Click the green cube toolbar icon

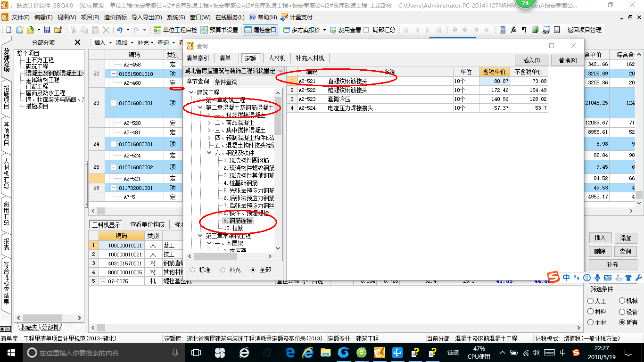click(535, 30)
